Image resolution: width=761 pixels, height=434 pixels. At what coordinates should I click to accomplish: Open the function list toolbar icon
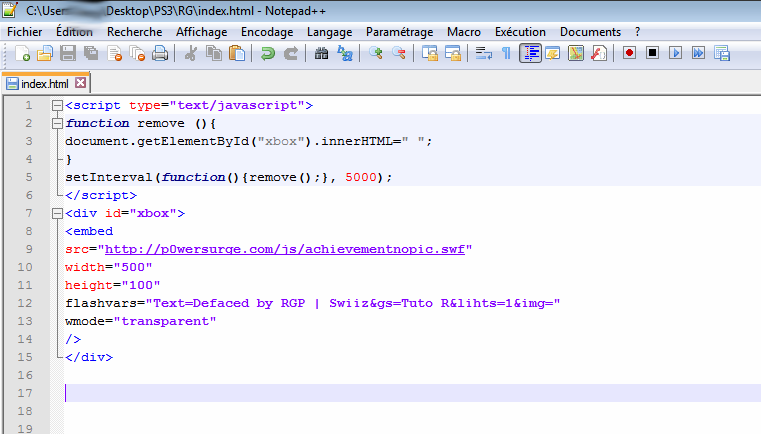(599, 53)
